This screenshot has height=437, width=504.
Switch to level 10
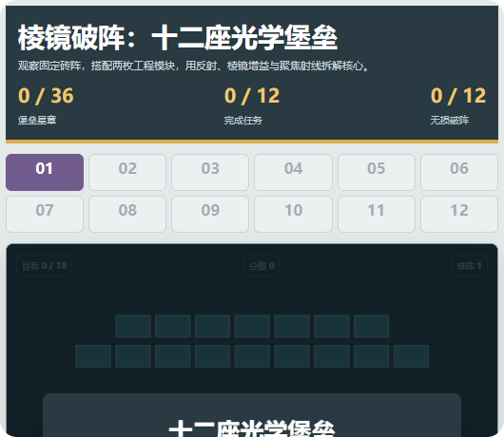(x=293, y=214)
